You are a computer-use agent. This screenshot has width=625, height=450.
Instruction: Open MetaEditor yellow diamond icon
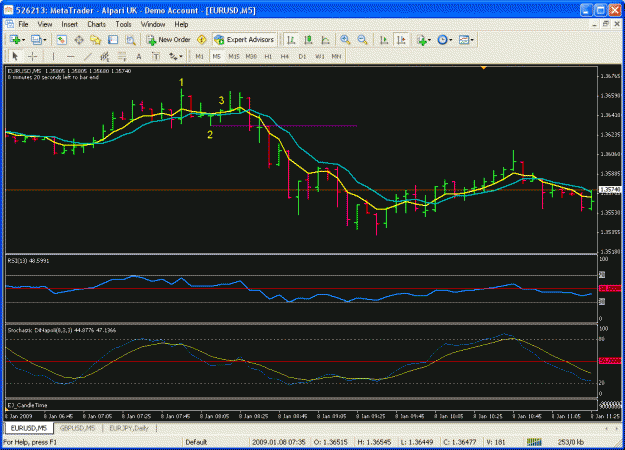(202, 39)
